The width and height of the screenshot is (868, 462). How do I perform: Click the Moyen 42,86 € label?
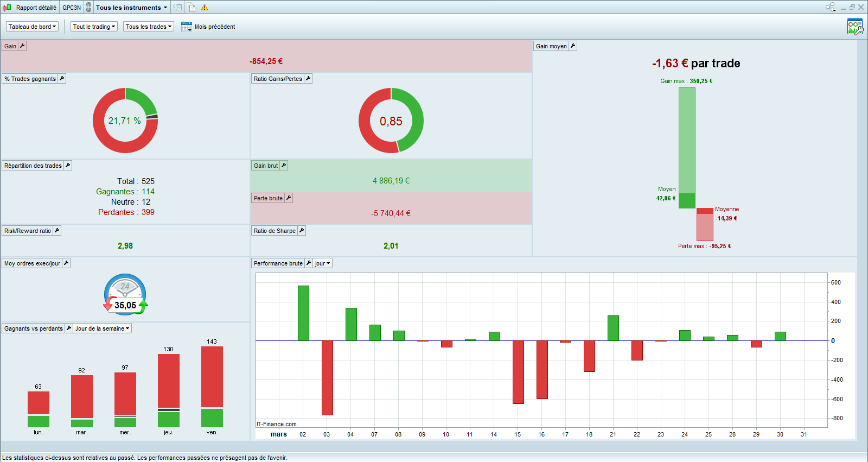tap(666, 194)
